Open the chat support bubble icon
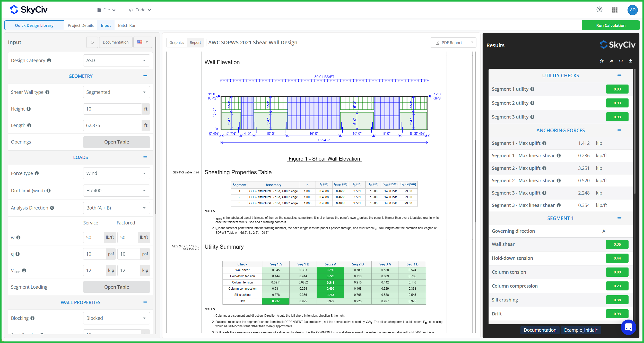 (628, 327)
